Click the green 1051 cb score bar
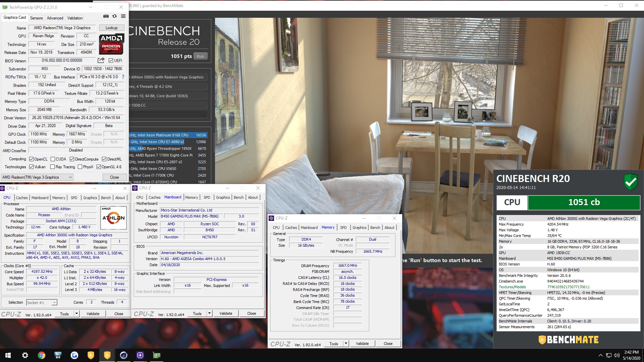Viewport: 644px width, 362px height. click(x=584, y=202)
